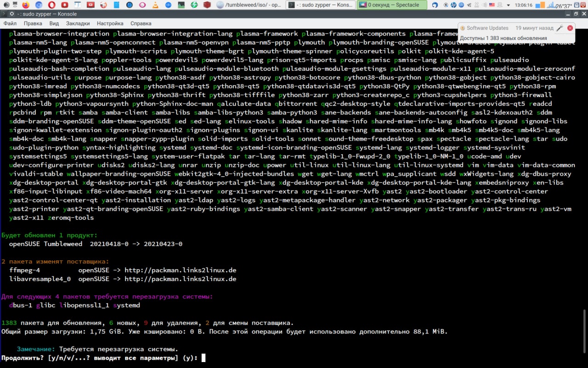Launch Chromium browser from the panel
Screen dimensions: 588x368
(x=39, y=5)
